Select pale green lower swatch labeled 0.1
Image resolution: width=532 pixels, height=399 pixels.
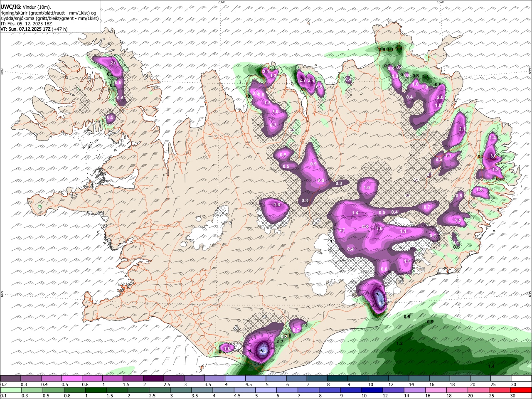11,390
